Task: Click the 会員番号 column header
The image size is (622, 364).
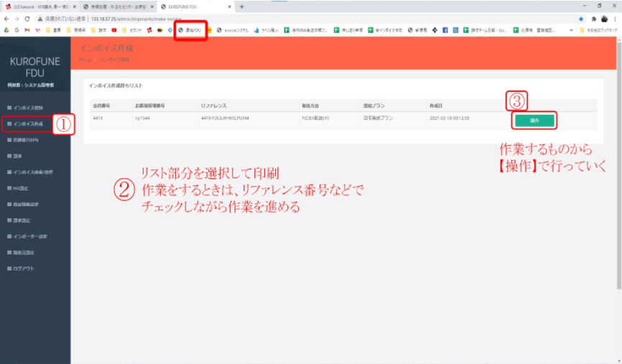Action: point(101,106)
